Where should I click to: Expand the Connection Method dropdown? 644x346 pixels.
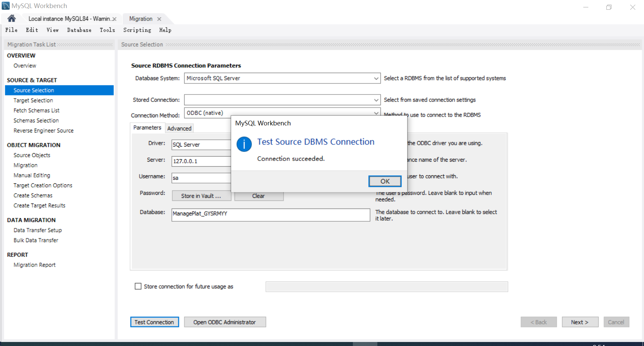tap(376, 113)
